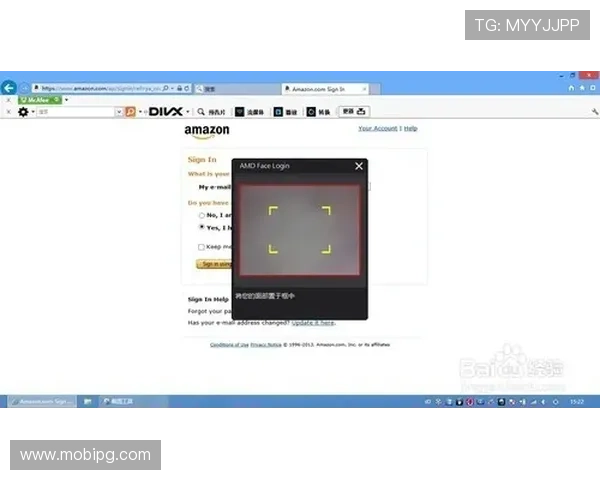Open the Your Account link
Image resolution: width=600 pixels, height=480 pixels.
[x=377, y=129]
